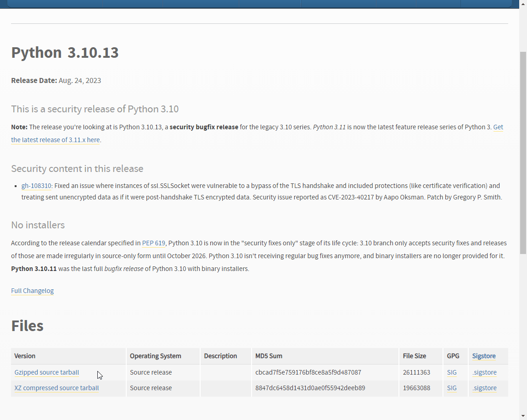
Task: Click the file size value 26111363
Action: 416,372
